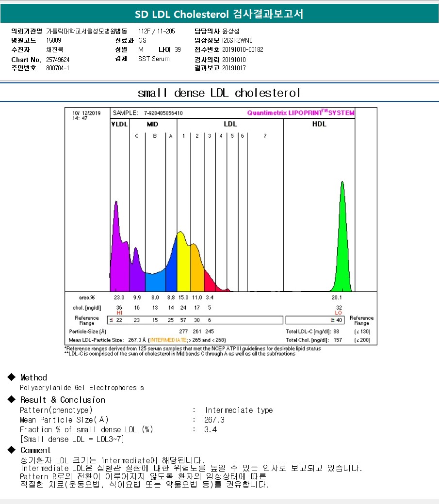Screen dimensions: 439x504
Task: Click the diamond bullet beside Method
Action: (12, 378)
